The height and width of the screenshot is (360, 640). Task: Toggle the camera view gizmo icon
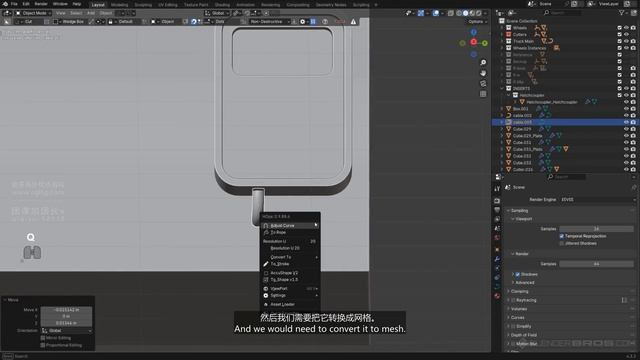483,83
